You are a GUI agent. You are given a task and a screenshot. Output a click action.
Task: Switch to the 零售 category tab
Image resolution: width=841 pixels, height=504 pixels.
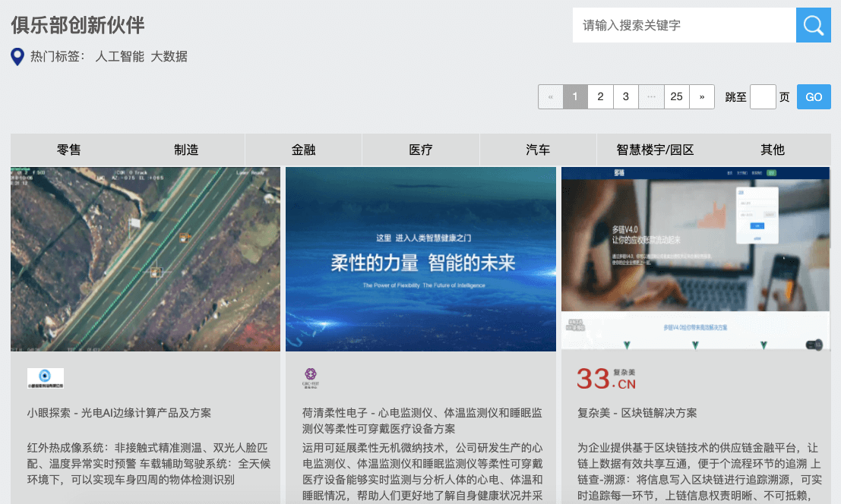pos(69,150)
